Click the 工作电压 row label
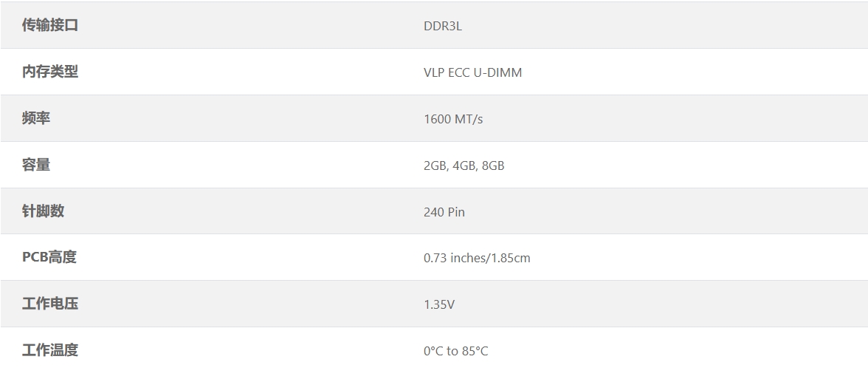Image resolution: width=868 pixels, height=379 pixels. [50, 304]
